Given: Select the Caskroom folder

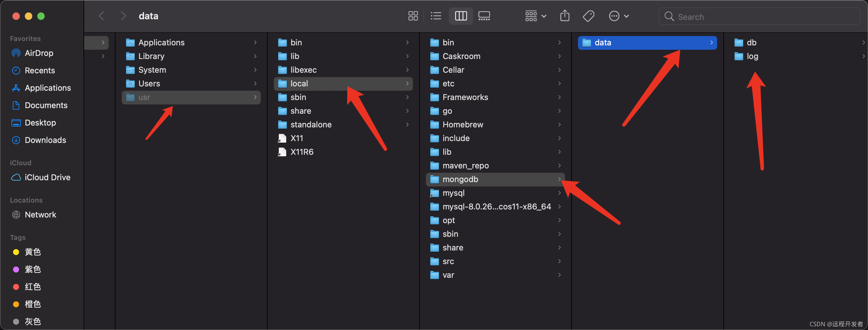Looking at the screenshot, I should click(x=495, y=56).
